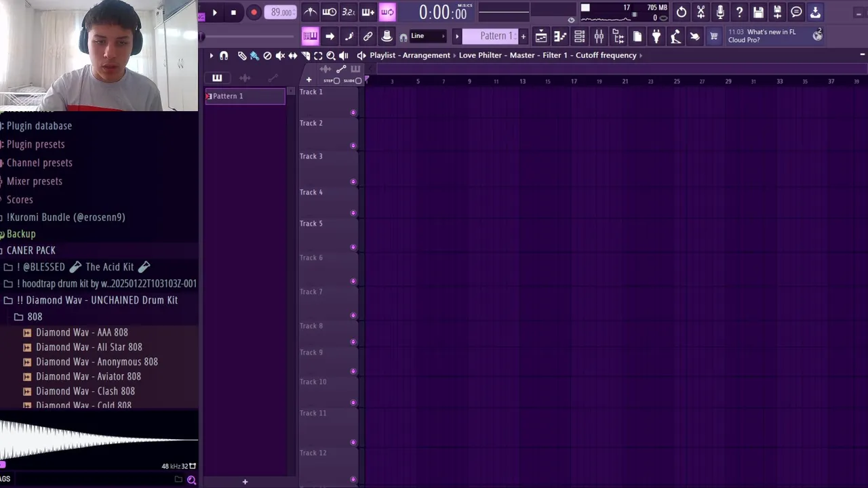Toggle the link chain icon in toolbar

[x=368, y=36]
